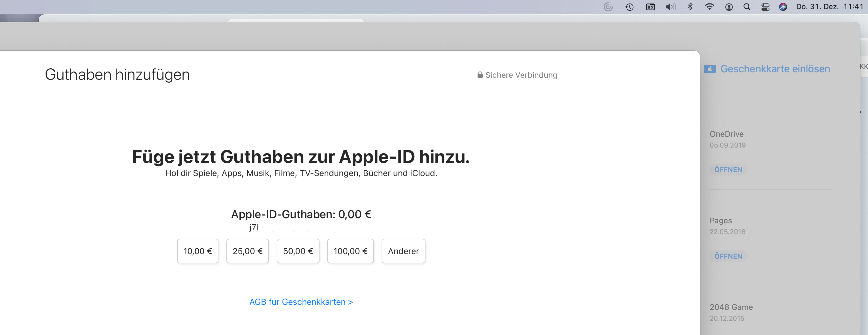
Task: Pick the 50,00 € amount
Action: pos(298,251)
